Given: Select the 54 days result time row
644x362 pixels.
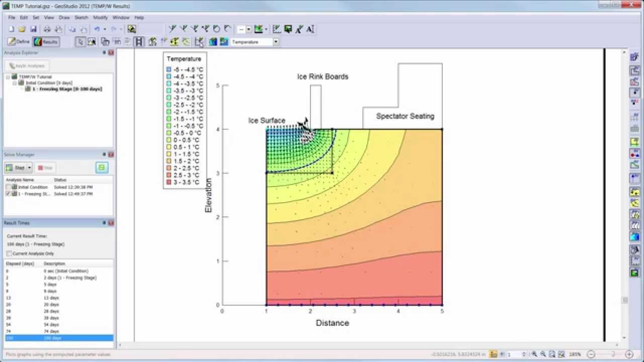Looking at the screenshot, I should 59,325.
